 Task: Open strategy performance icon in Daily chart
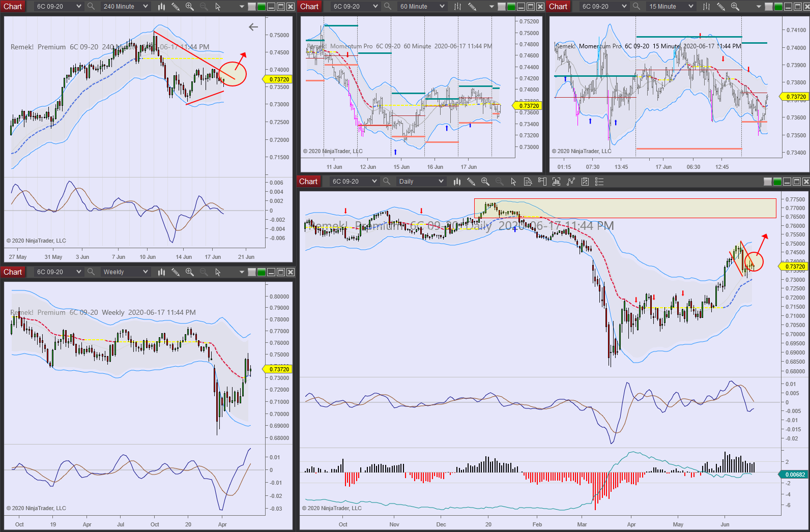click(585, 182)
